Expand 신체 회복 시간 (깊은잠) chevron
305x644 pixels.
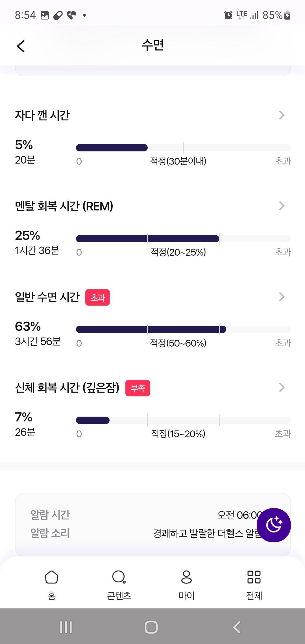(282, 387)
